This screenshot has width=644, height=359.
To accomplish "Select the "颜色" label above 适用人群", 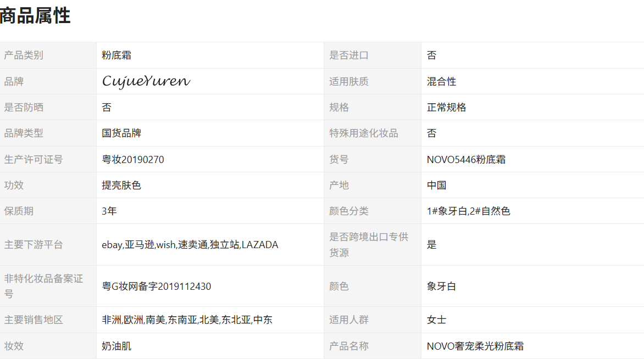I will point(339,287).
